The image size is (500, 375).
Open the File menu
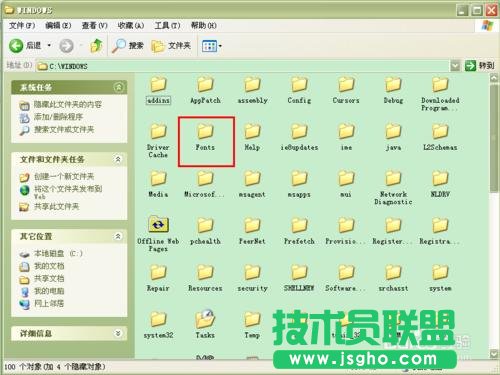(22, 25)
